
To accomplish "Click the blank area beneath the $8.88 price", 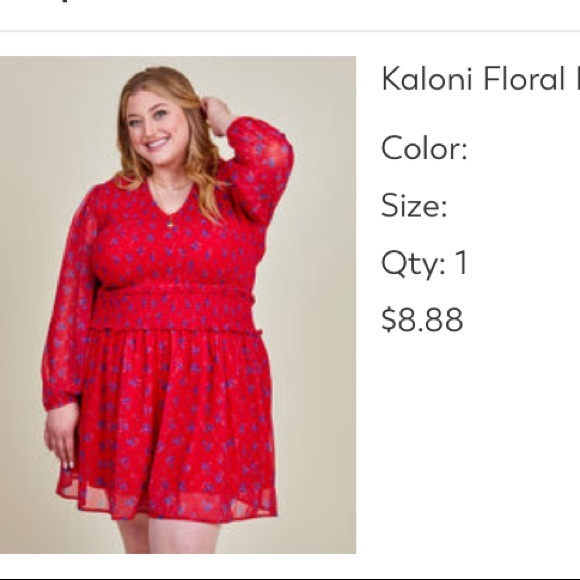I will (477, 444).
